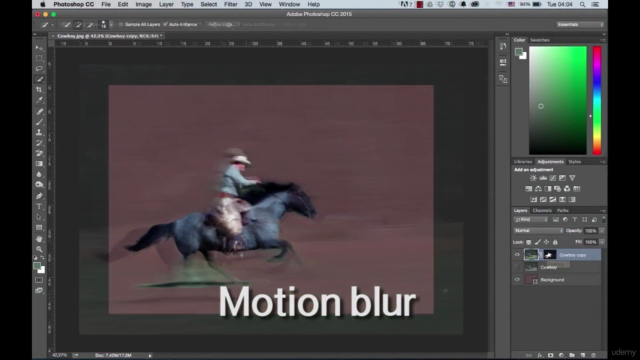Toggle Quick Mask mode

coord(39,280)
